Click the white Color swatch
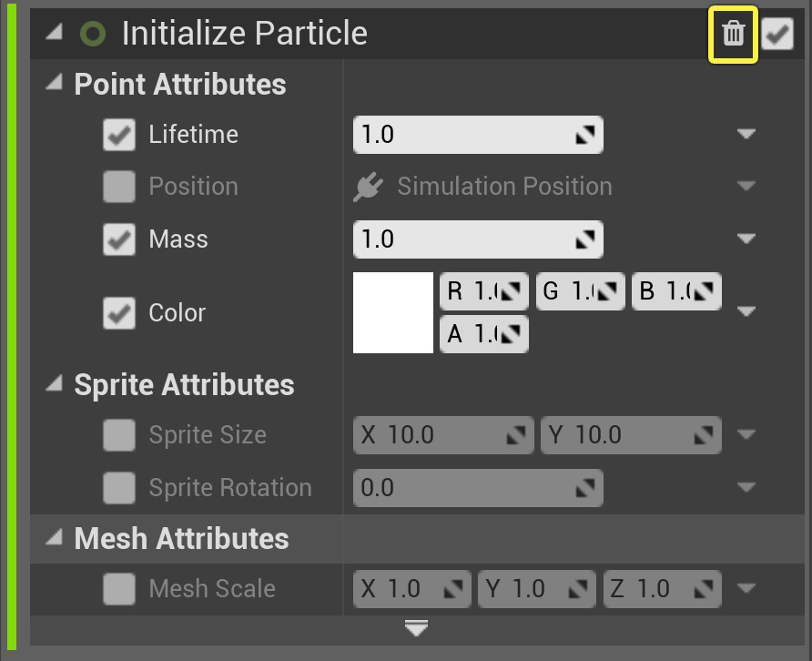812x661 pixels. point(393,311)
